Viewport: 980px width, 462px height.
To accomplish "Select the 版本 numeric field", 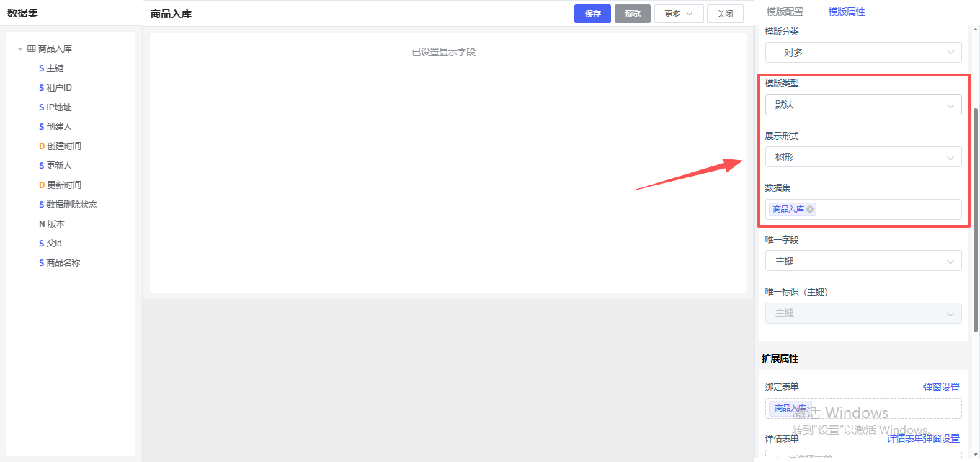I will click(x=55, y=224).
